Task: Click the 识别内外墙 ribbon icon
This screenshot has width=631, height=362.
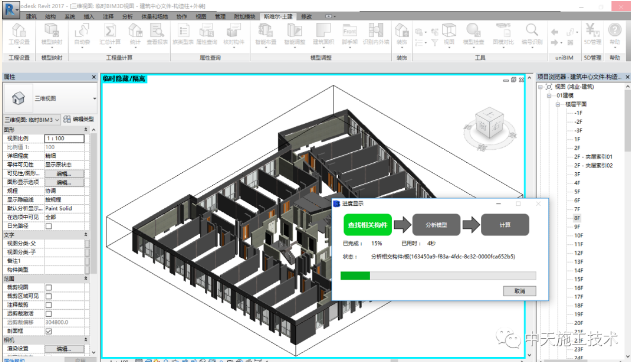Action: pyautogui.click(x=376, y=31)
